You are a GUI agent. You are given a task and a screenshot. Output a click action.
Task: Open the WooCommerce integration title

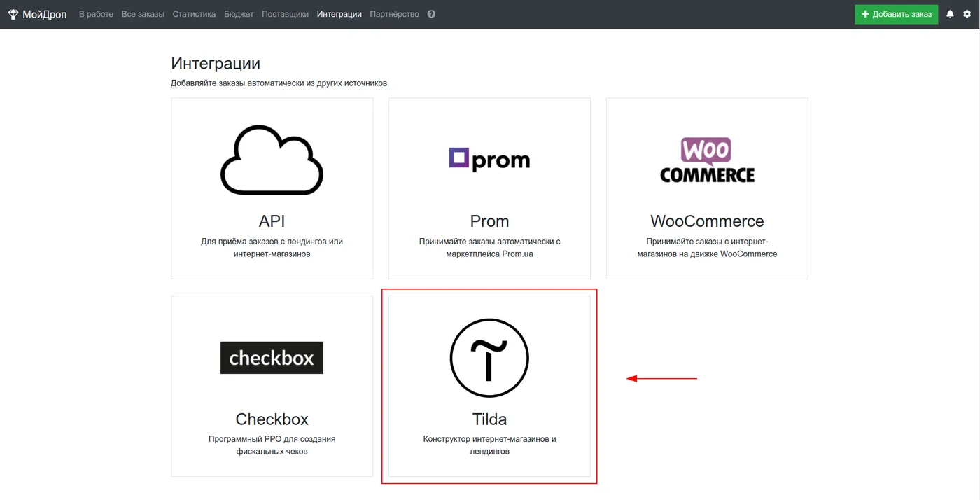707,221
